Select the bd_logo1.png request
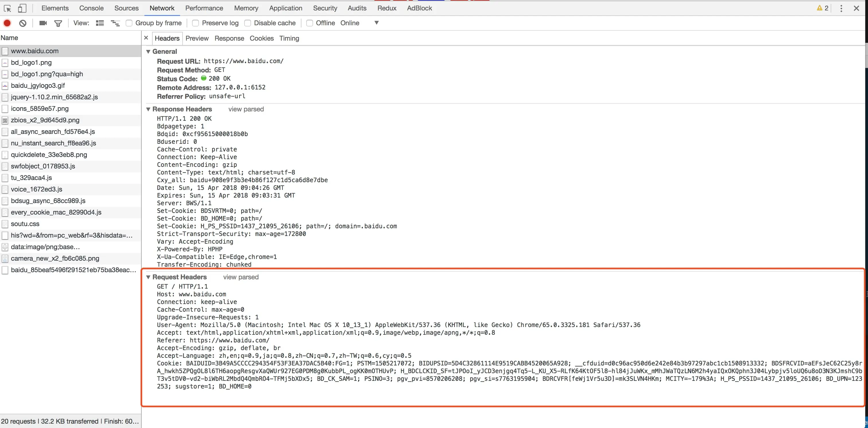868x428 pixels. [31, 62]
